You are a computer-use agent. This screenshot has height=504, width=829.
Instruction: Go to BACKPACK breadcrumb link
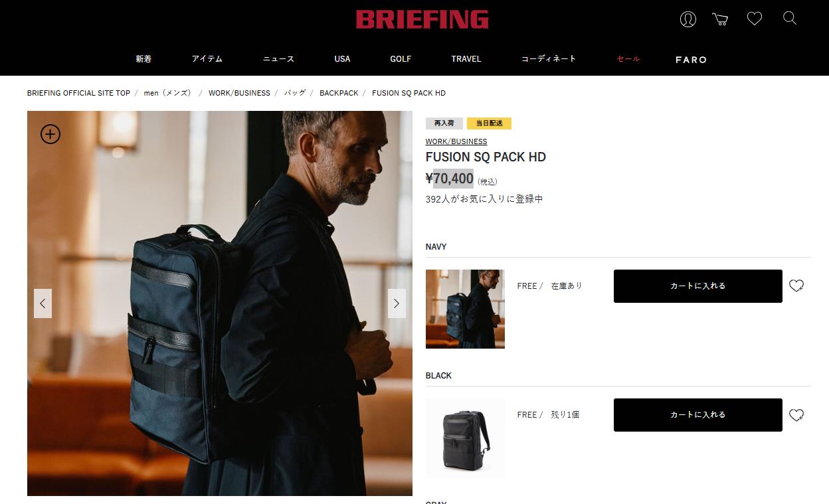click(339, 93)
